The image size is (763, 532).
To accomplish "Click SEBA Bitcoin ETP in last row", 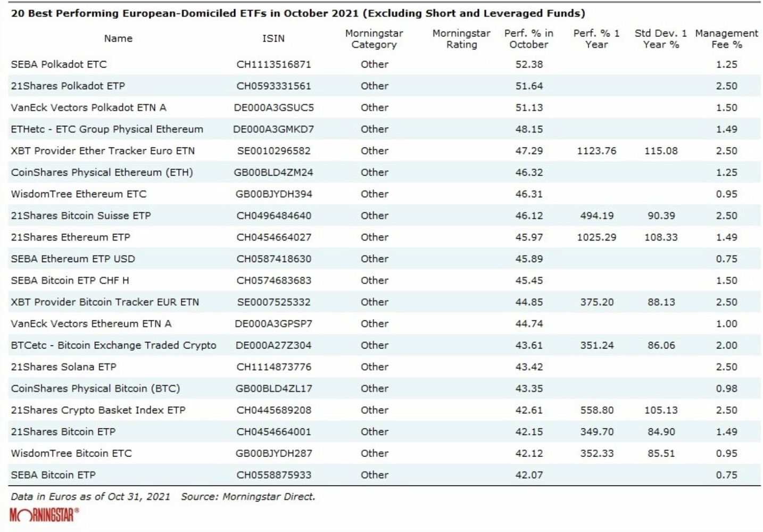I will (53, 475).
